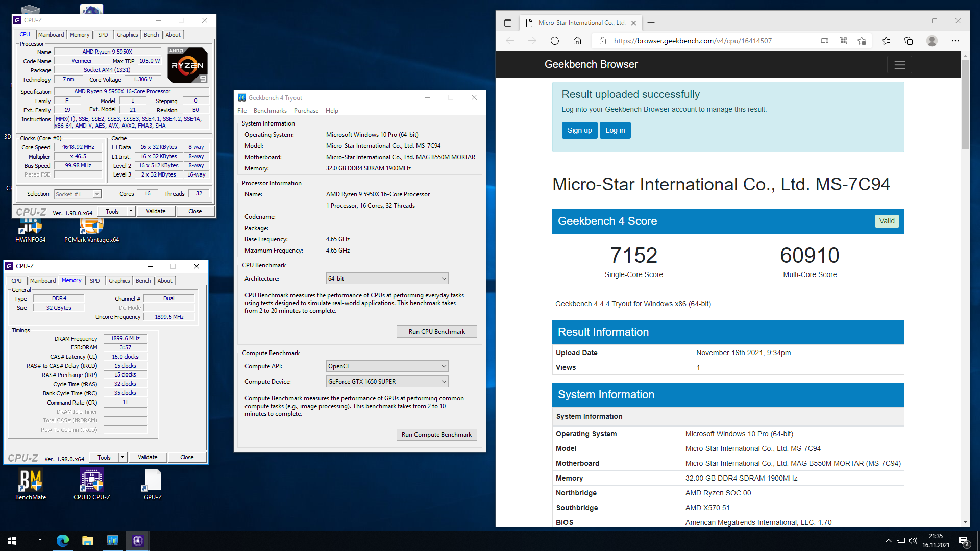The width and height of the screenshot is (980, 551).
Task: Click the browser address bar URL
Action: pos(693,41)
